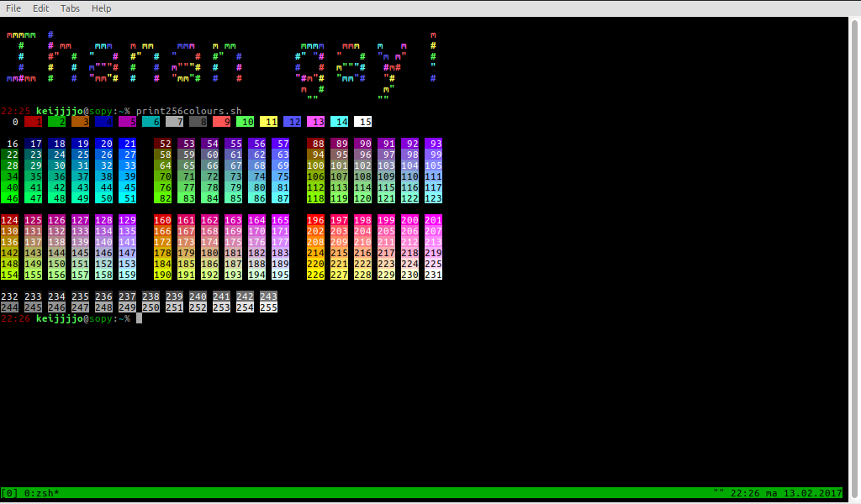Select colour cell 226 in the grid
This screenshot has width=861, height=504.
tap(315, 275)
